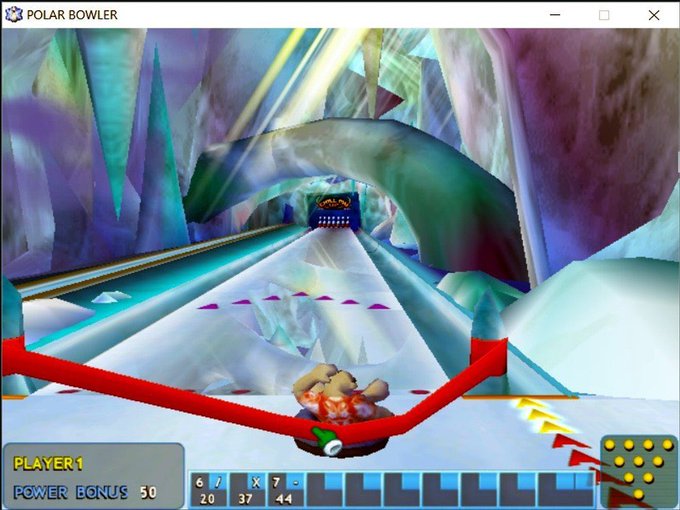Click the POWER BONUS label

pos(71,492)
